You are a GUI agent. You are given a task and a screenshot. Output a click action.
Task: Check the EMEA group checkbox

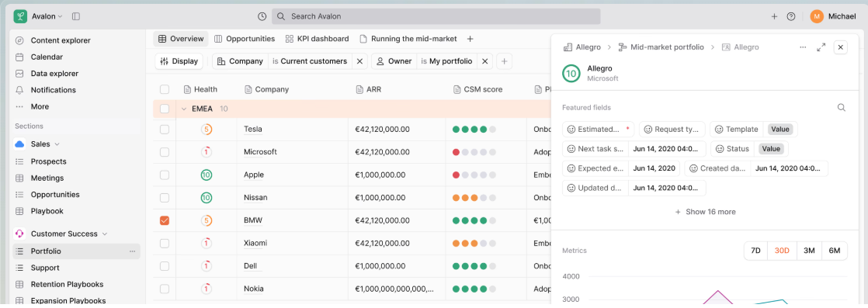(x=165, y=109)
